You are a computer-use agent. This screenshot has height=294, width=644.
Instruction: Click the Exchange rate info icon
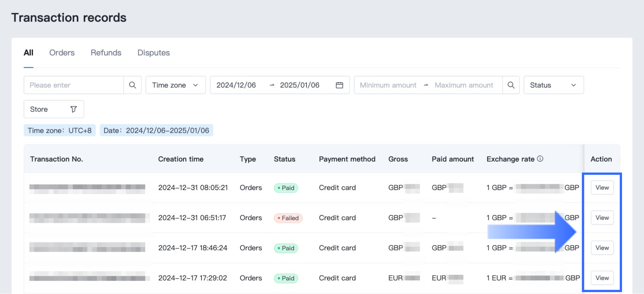coord(540,159)
